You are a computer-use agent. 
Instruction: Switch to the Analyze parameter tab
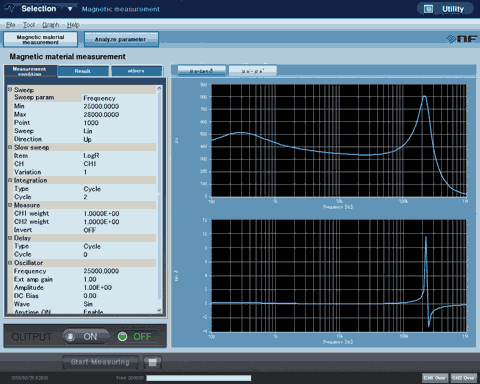coord(121,39)
